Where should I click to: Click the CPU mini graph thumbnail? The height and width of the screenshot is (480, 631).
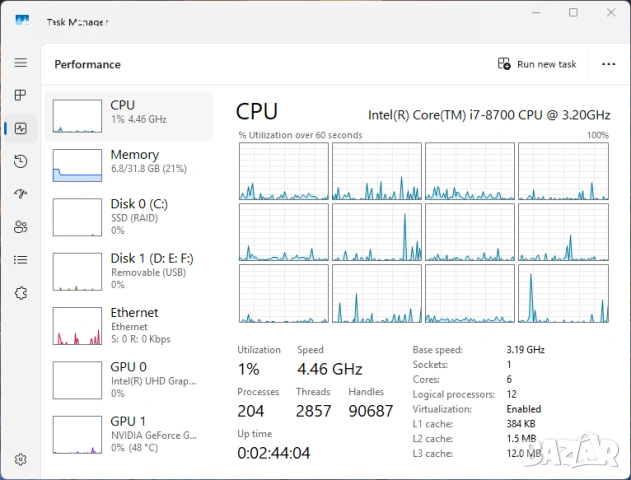pyautogui.click(x=77, y=116)
